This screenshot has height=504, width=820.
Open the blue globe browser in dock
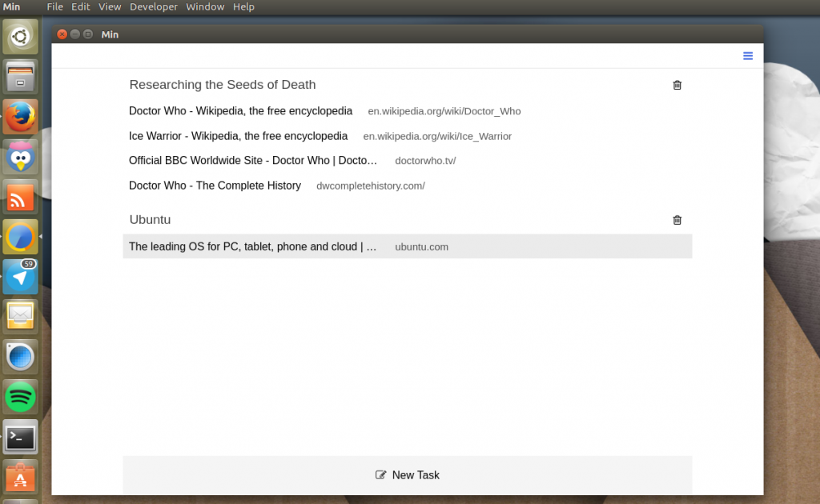[x=20, y=357]
